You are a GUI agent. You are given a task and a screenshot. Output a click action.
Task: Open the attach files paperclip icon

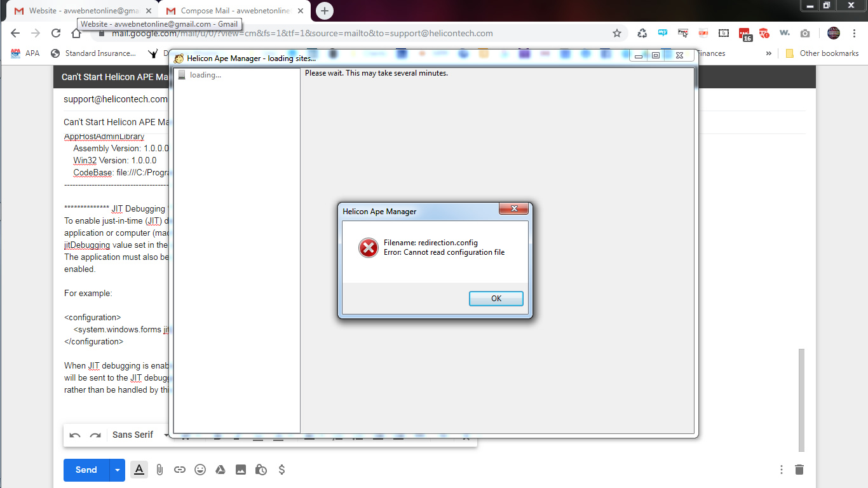(x=159, y=470)
